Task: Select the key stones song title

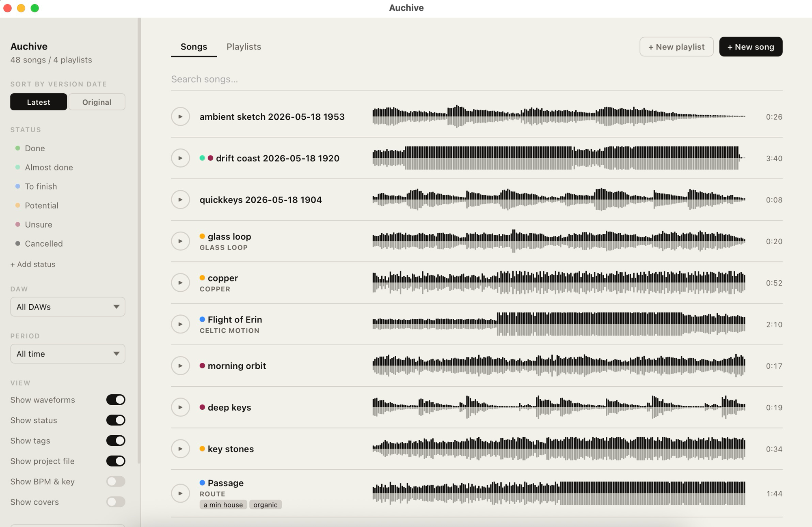Action: coord(231,449)
